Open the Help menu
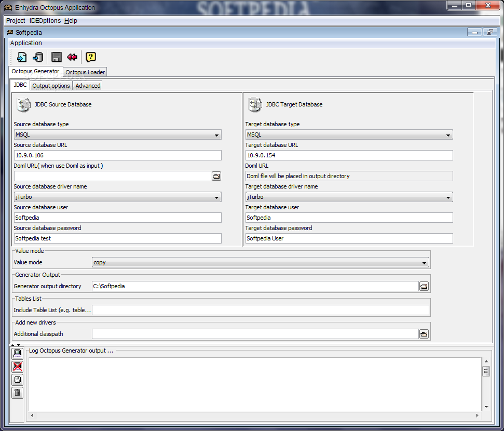 pos(71,21)
